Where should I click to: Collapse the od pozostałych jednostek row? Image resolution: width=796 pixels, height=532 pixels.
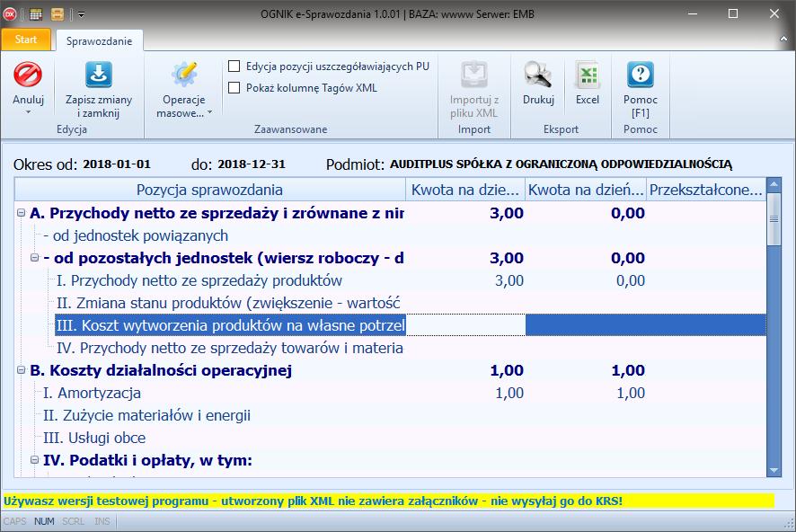tap(34, 258)
